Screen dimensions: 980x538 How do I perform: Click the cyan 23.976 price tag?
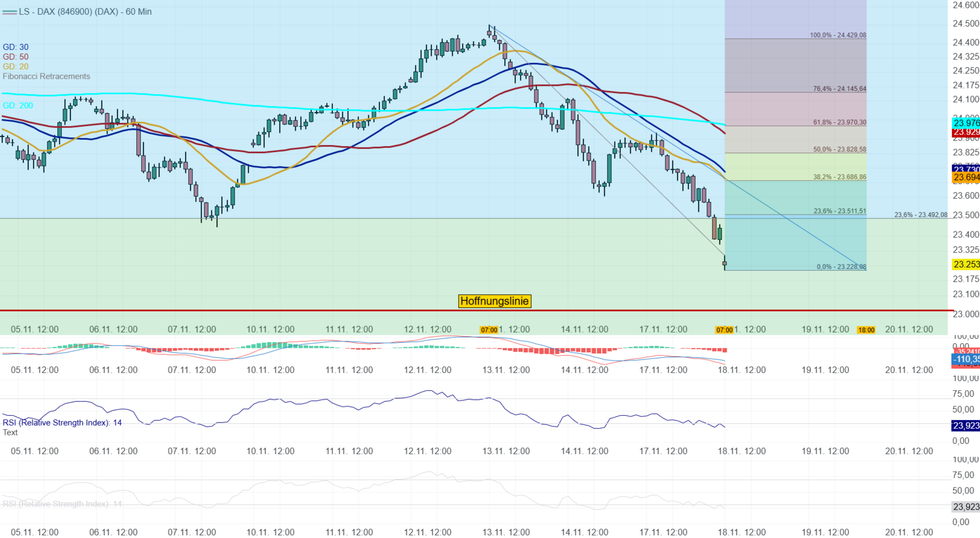(966, 123)
